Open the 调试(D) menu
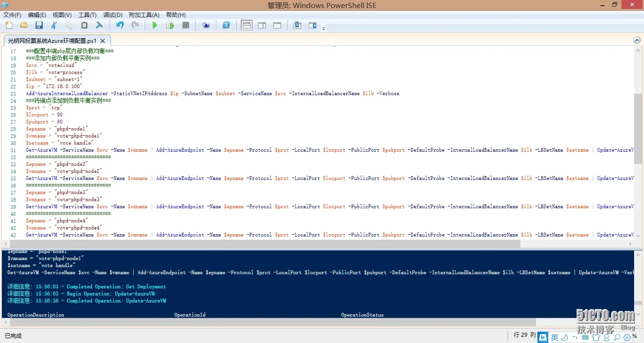Screen dimensions: 644x343 click(113, 15)
